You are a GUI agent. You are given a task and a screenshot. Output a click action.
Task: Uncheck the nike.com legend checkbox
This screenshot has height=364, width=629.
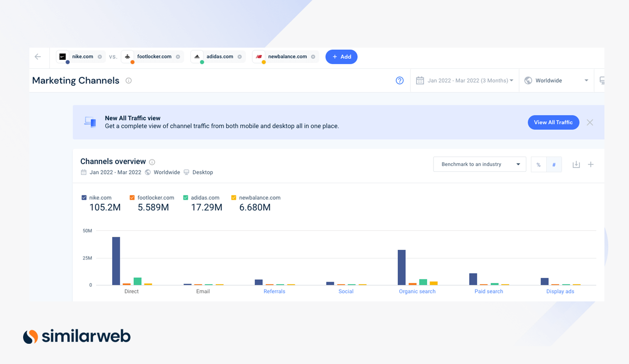84,198
